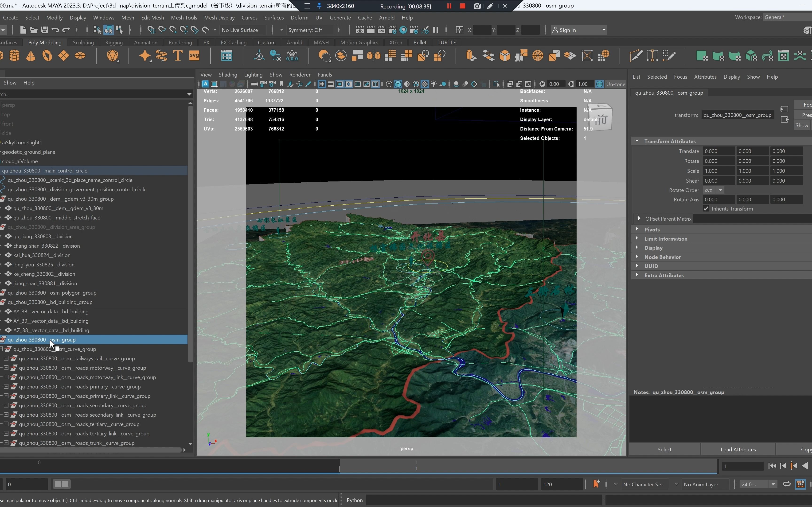Toggle the Inherits Transform checkbox
Image resolution: width=812 pixels, height=507 pixels.
[x=706, y=209]
